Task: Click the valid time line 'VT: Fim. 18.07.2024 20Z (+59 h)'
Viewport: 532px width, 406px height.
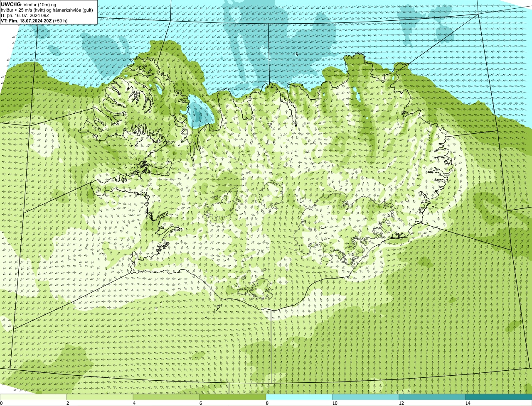Action: [x=34, y=21]
